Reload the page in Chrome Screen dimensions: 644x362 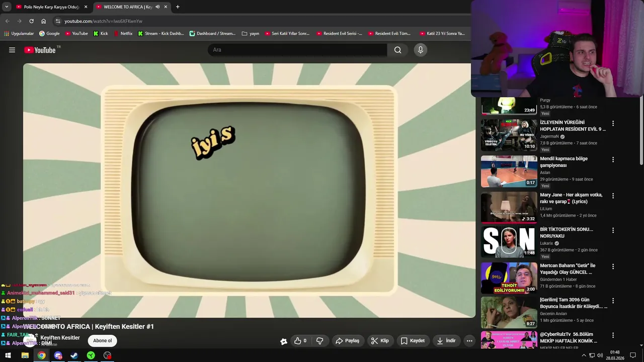pos(31,21)
